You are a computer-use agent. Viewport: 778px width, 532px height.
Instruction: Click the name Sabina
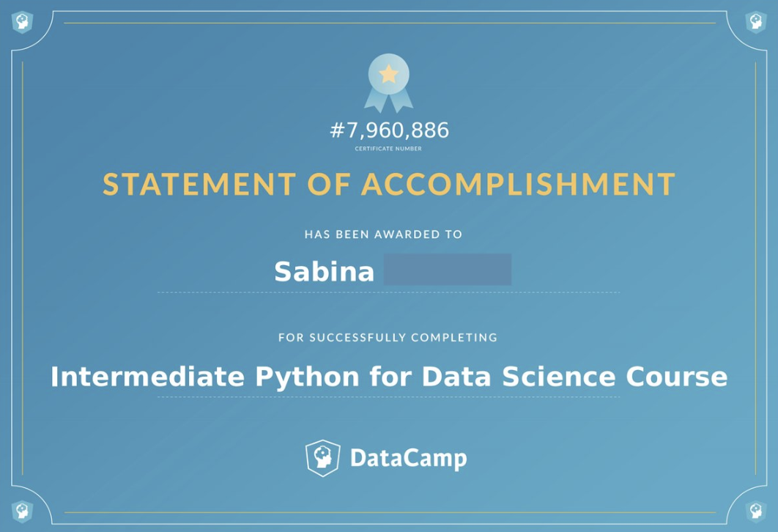point(324,271)
